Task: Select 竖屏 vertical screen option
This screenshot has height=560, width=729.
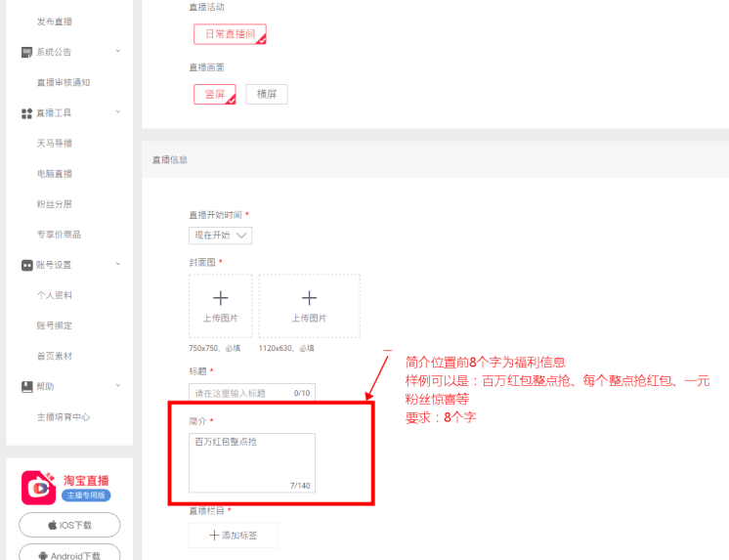Action: point(215,95)
